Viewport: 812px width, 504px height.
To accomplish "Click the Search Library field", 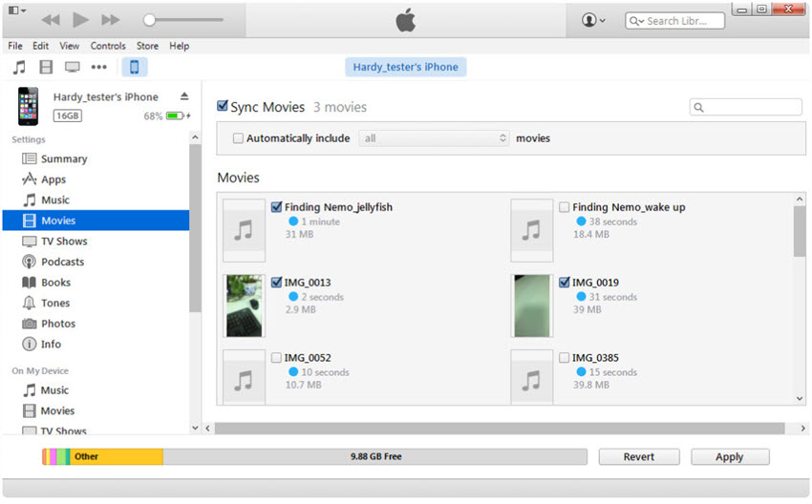I will (675, 21).
